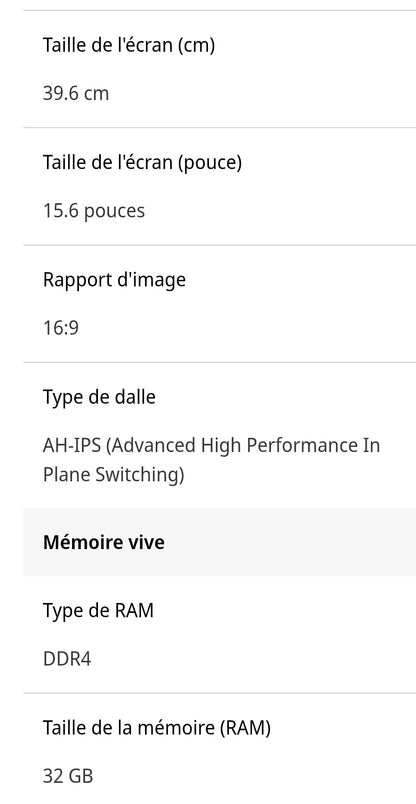The width and height of the screenshot is (416, 804).
Task: Select the 'Type de dalle' label
Action: click(x=99, y=397)
